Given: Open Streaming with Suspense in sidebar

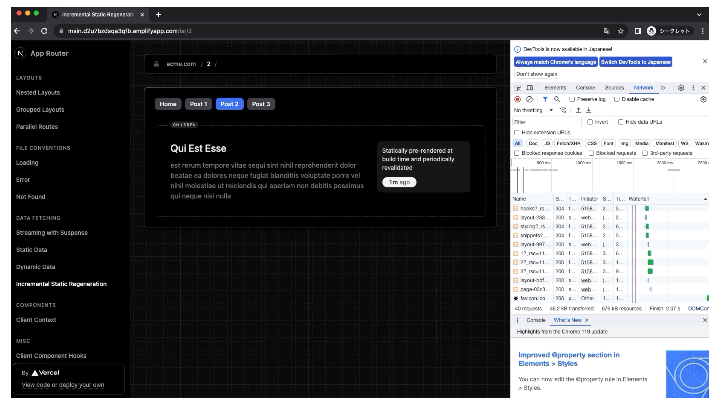Looking at the screenshot, I should tap(52, 233).
